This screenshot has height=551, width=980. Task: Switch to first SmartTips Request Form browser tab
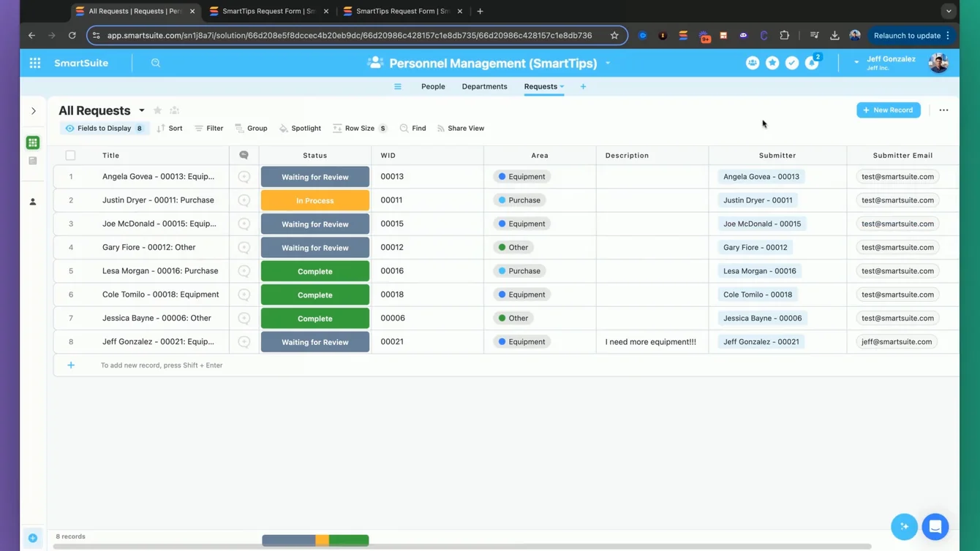coord(268,11)
